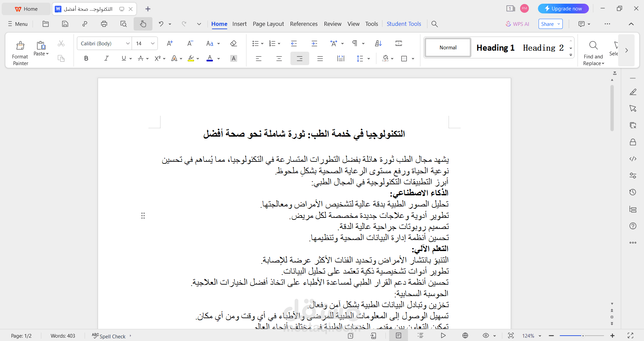644x341 pixels.
Task: Toggle Bold formatting
Action: [86, 58]
